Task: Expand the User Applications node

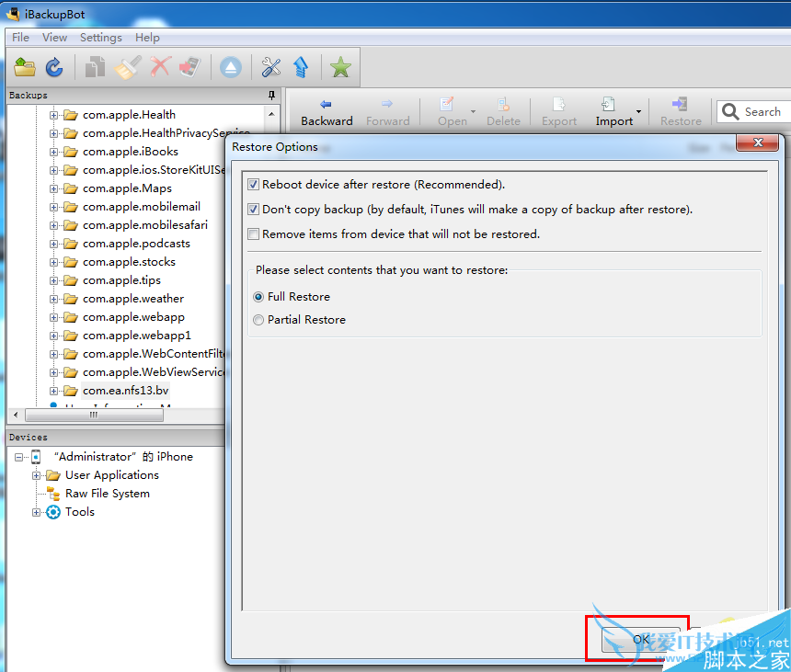Action: [x=36, y=475]
